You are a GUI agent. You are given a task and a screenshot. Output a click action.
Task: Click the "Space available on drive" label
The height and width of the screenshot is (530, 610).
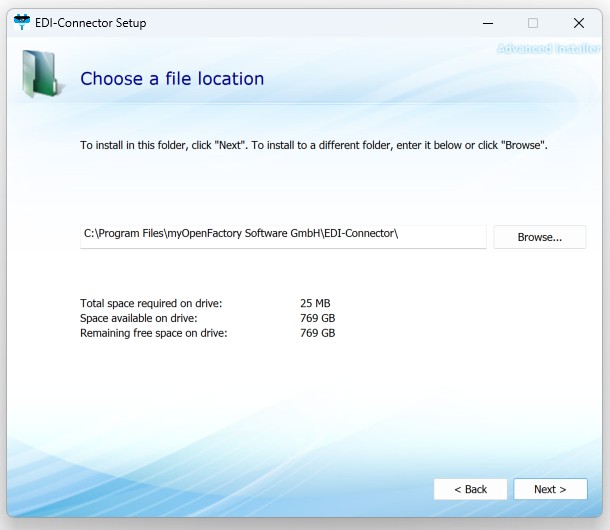[146, 318]
